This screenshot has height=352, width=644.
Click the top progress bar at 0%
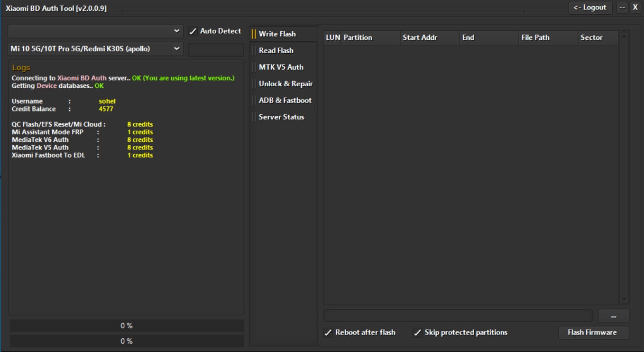126,325
